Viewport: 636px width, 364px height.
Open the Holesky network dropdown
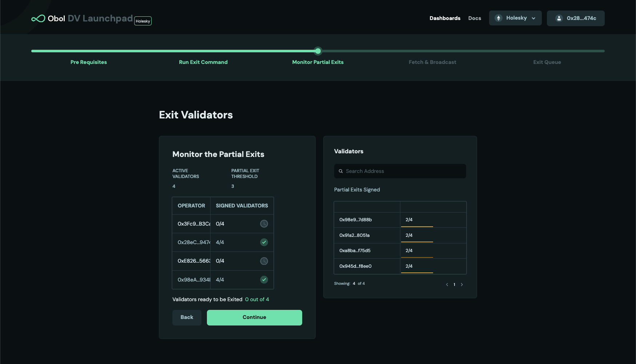click(515, 18)
